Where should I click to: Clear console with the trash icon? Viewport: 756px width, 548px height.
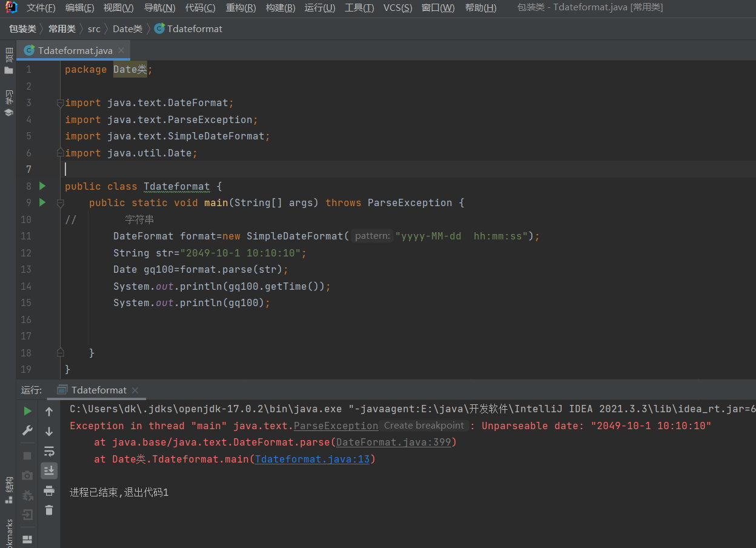tap(49, 510)
